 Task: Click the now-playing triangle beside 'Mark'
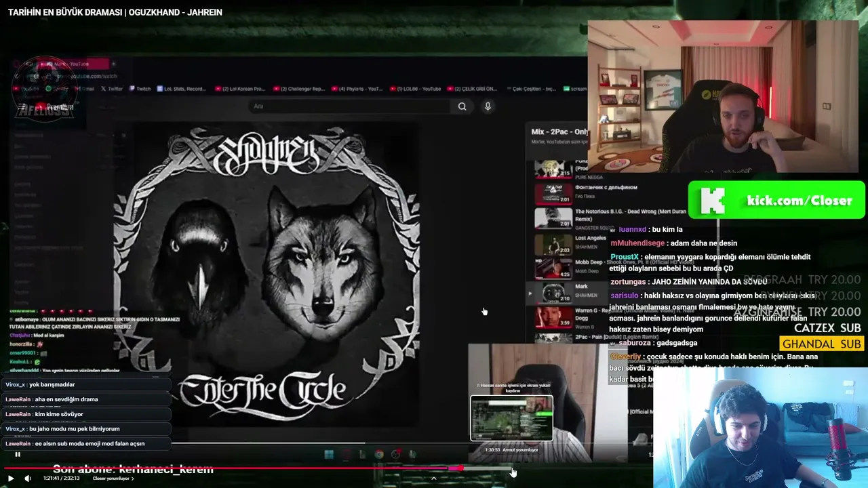pyautogui.click(x=530, y=293)
